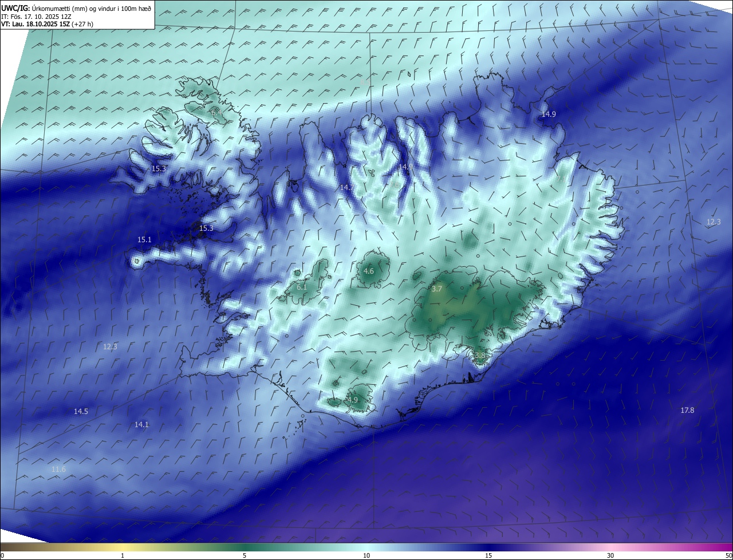This screenshot has height=560, width=733.
Task: Click the 4.6 value on the glacier
Action: click(x=369, y=271)
